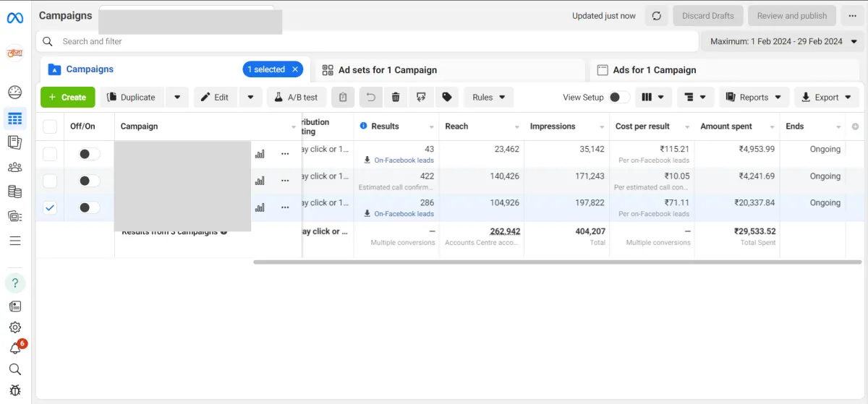Open the Results column sort arrow

[x=432, y=127]
